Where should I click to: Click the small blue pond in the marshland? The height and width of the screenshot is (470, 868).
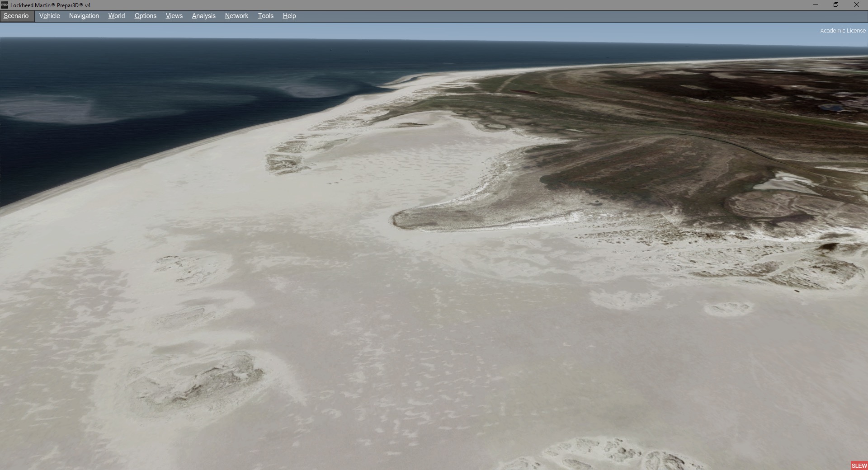[x=831, y=108]
